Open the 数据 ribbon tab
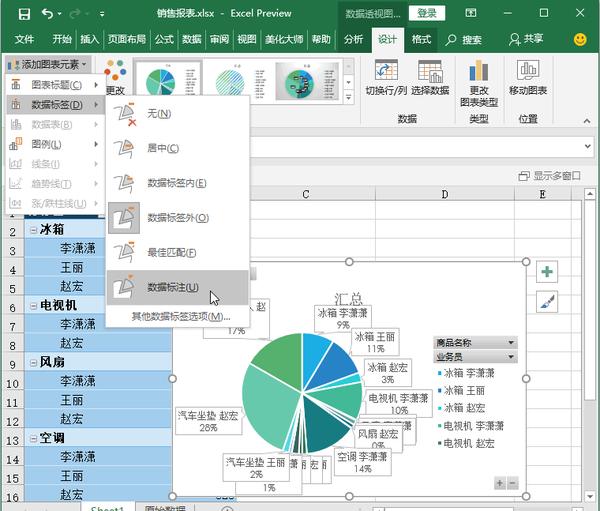Viewport: 600px width, 511px height. click(x=191, y=39)
